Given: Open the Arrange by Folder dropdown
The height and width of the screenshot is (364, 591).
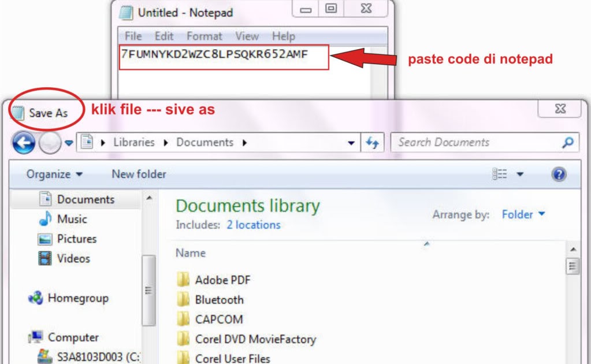Looking at the screenshot, I should click(523, 214).
